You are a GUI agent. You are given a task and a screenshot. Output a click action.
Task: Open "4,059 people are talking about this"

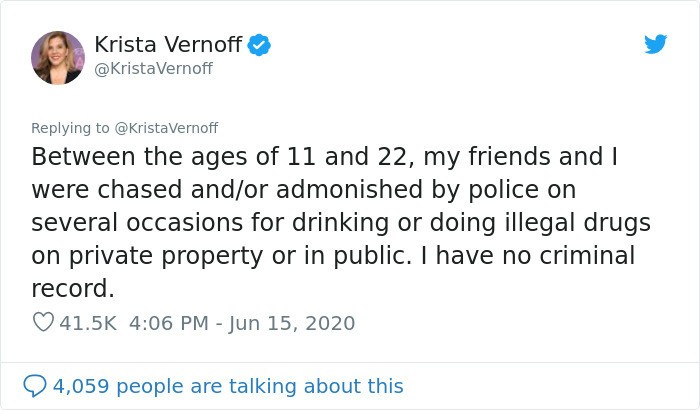tap(228, 385)
